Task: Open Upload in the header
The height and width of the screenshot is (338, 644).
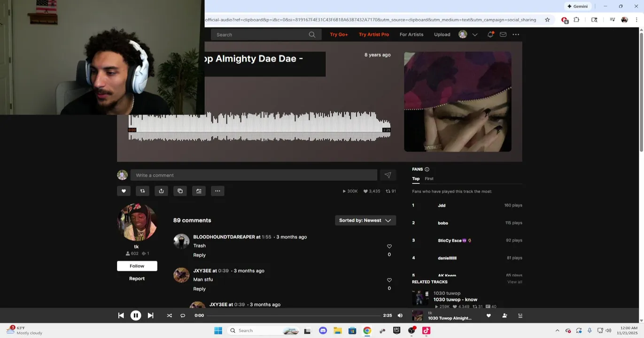Action: pos(442,34)
